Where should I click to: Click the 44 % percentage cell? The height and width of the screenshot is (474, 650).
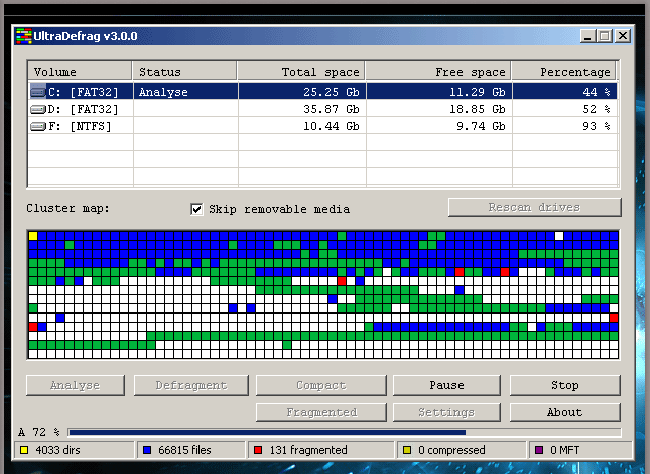(565, 92)
